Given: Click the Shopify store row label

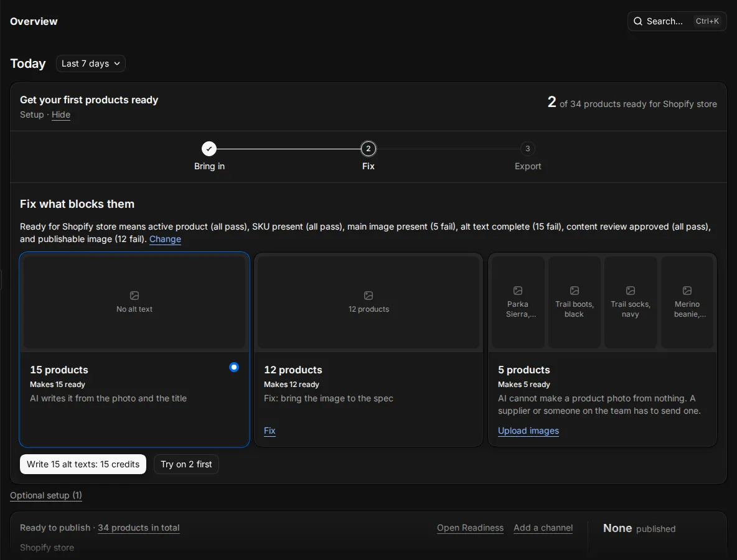Looking at the screenshot, I should 47,548.
